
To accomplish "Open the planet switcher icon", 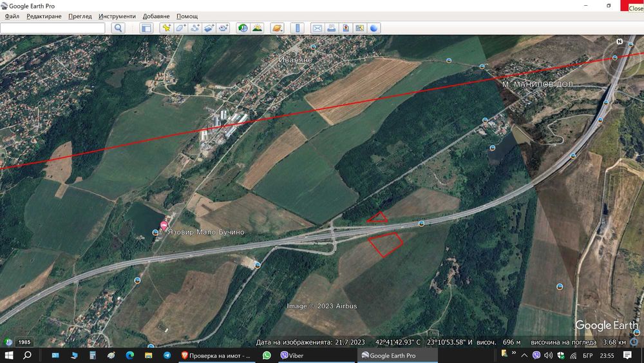I will pos(277,28).
